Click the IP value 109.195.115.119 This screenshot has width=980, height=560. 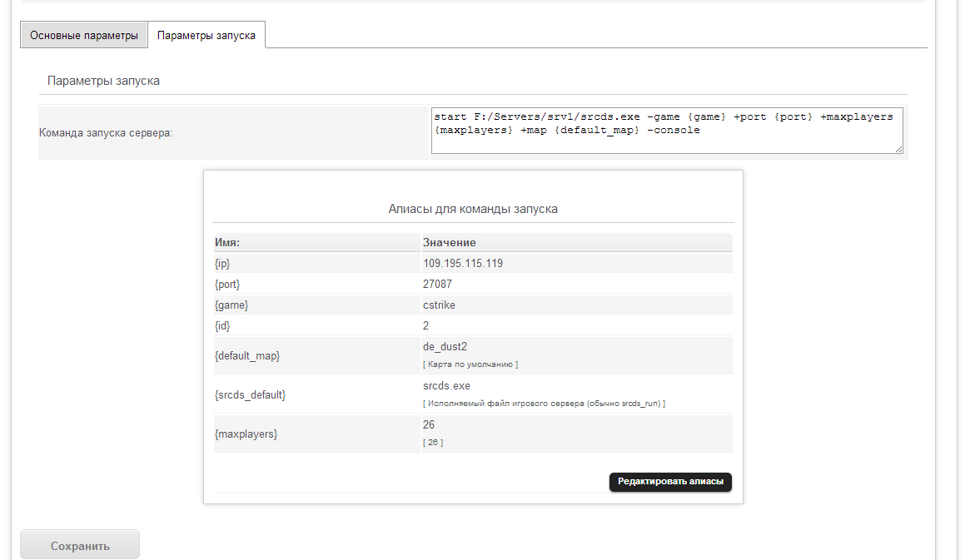point(462,263)
